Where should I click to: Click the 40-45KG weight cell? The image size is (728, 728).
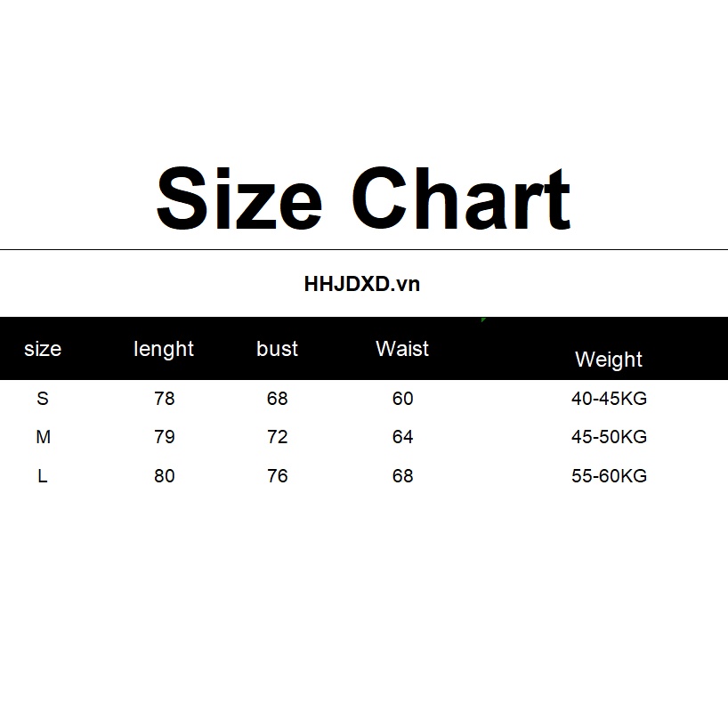609,399
